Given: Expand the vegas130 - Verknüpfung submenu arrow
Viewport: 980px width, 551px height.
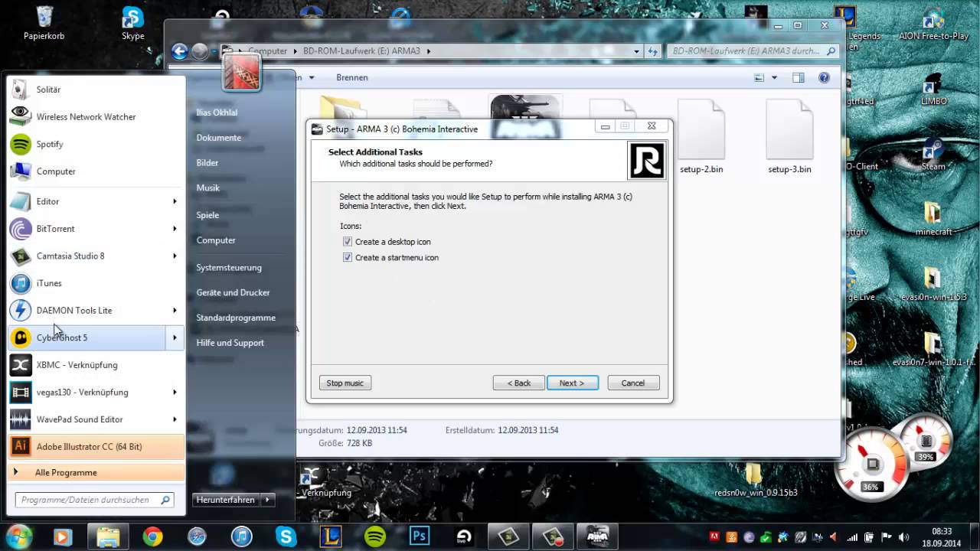Looking at the screenshot, I should pos(175,392).
